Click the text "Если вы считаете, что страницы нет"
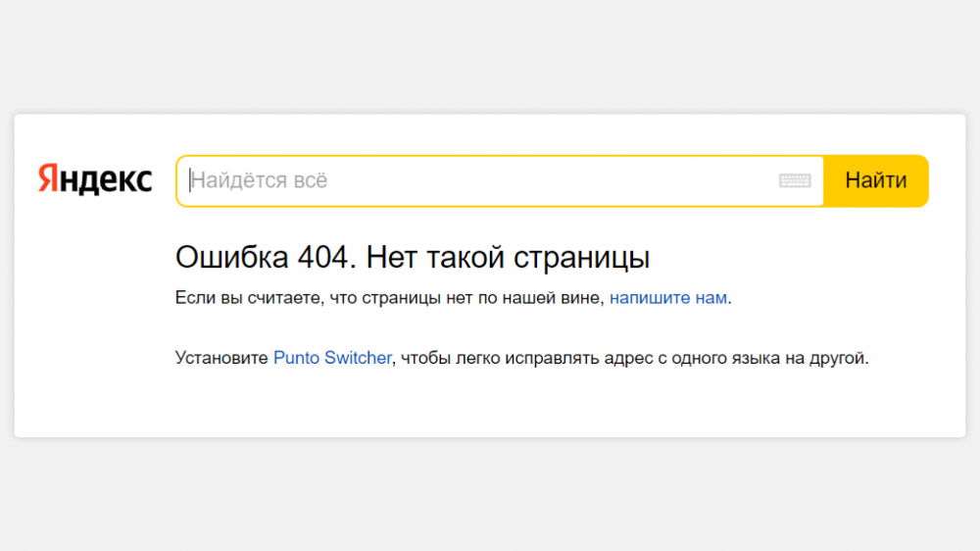The height and width of the screenshot is (551, 980). tap(323, 298)
